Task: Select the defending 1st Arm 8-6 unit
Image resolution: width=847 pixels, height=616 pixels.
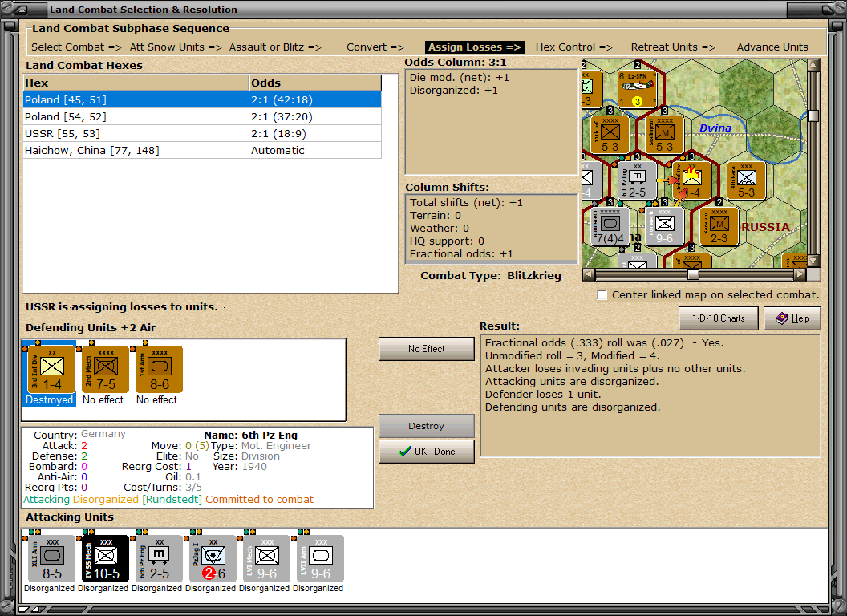Action: coord(159,370)
